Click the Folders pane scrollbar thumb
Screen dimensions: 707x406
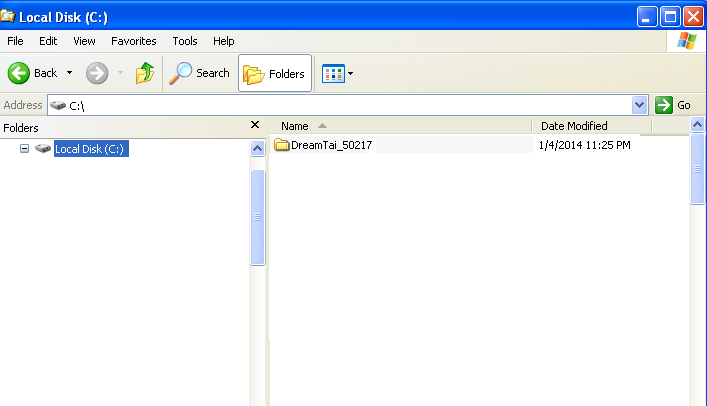(x=257, y=217)
